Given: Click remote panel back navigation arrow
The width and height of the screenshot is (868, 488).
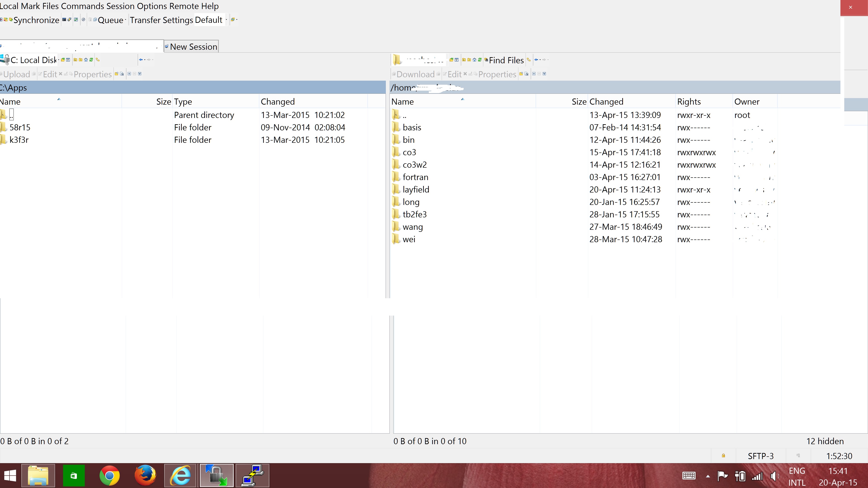Looking at the screenshot, I should [536, 60].
